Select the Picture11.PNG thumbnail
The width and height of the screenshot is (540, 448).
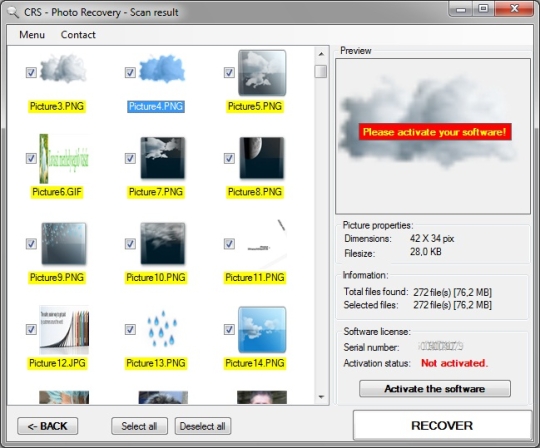[x=262, y=244]
